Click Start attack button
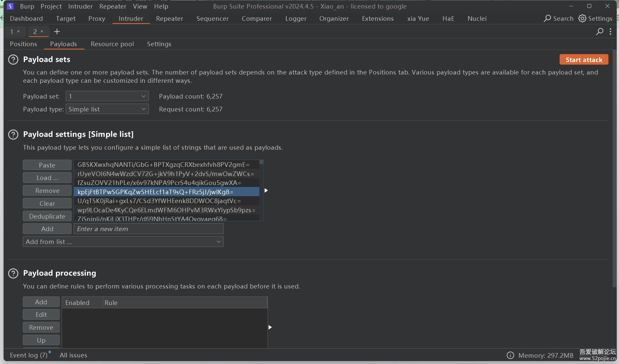 click(584, 60)
